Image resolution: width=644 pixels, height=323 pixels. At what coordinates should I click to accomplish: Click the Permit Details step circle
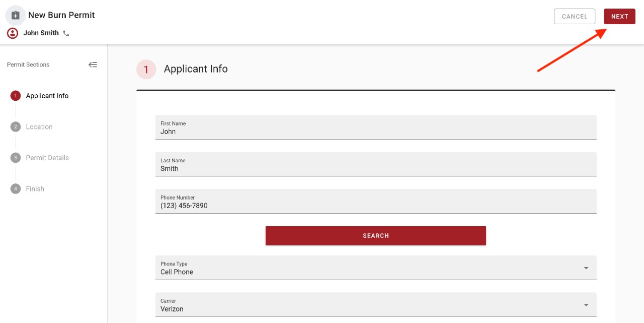point(16,157)
